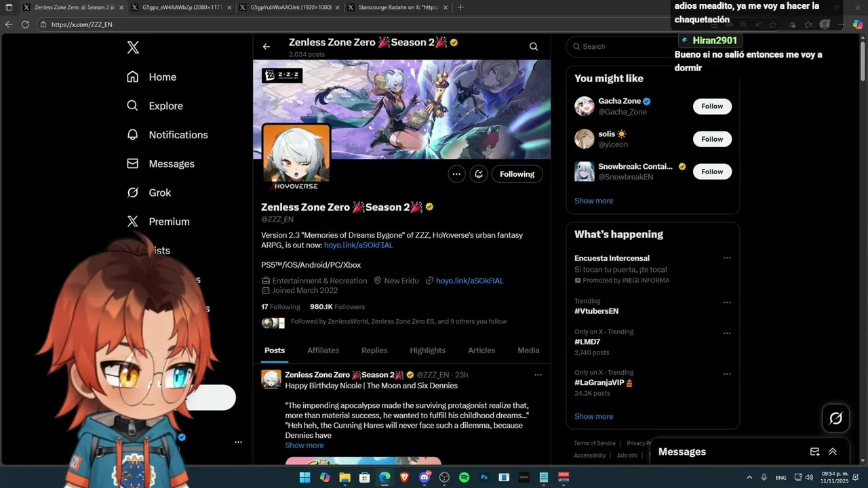868x488 pixels.
Task: Open Grok from the sidebar
Action: click(x=149, y=192)
